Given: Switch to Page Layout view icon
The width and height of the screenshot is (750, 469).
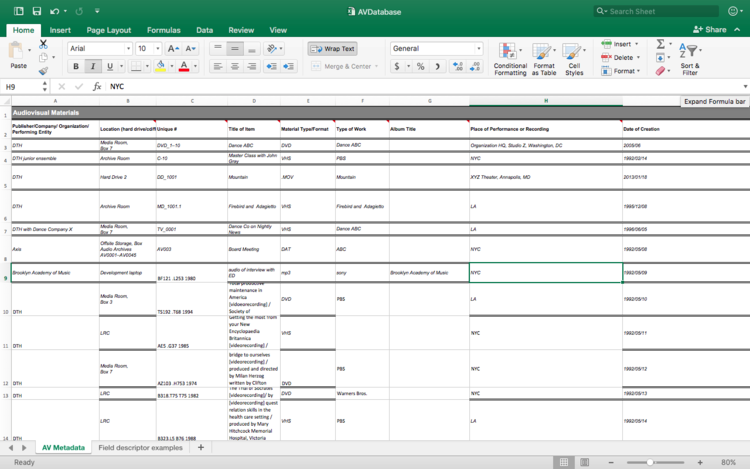Looking at the screenshot, I should [584, 462].
